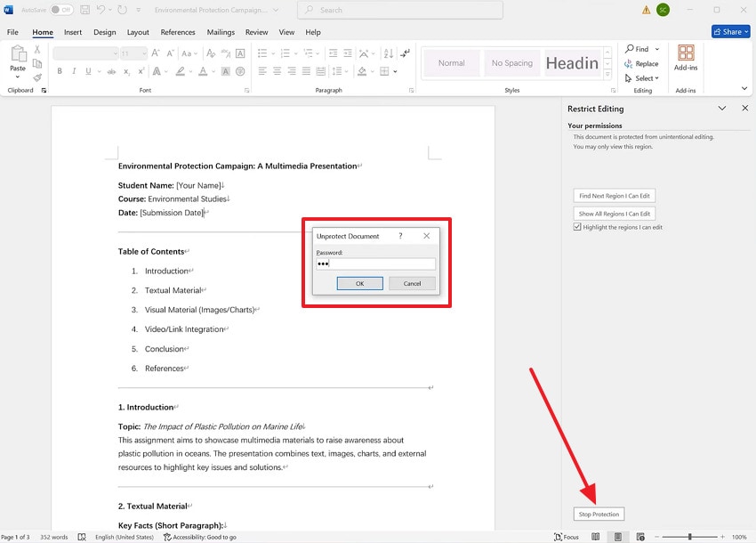Confirm password with the OK button
Image resolution: width=756 pixels, height=543 pixels.
[359, 283]
